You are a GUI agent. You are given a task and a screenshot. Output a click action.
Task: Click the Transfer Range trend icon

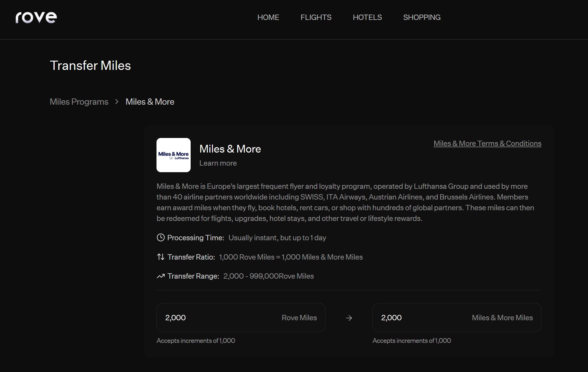click(161, 276)
